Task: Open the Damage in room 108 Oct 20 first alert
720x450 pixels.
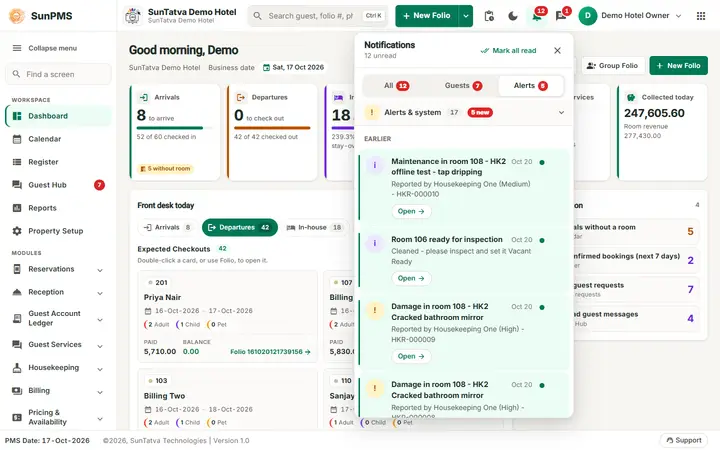Action: coord(411,356)
